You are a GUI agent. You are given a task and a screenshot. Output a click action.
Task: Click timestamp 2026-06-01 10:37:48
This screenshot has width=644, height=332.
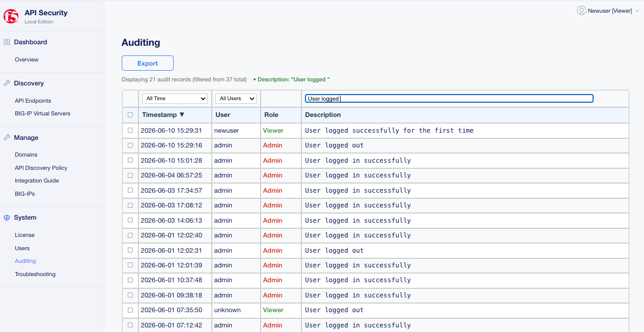(x=172, y=280)
